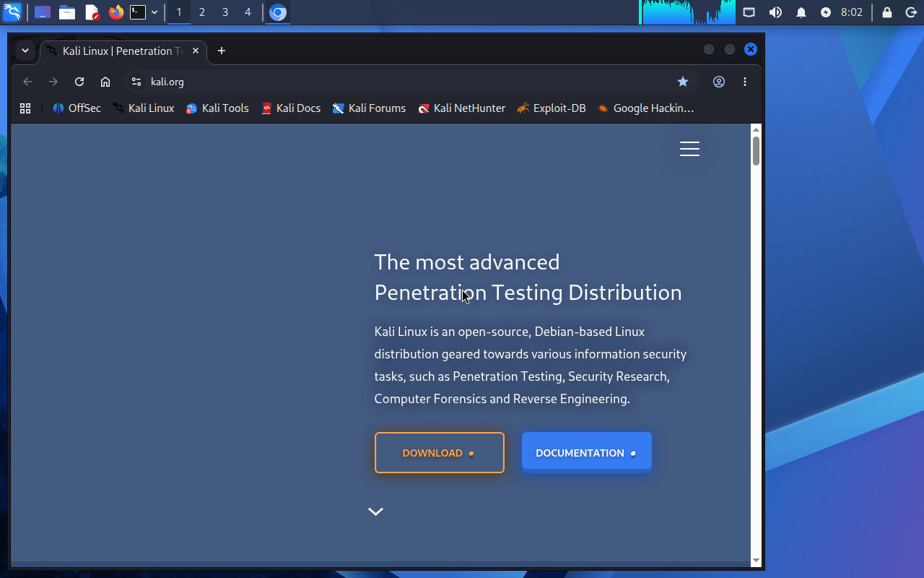
Task: Select workspace 1 in the panel
Action: click(x=179, y=12)
